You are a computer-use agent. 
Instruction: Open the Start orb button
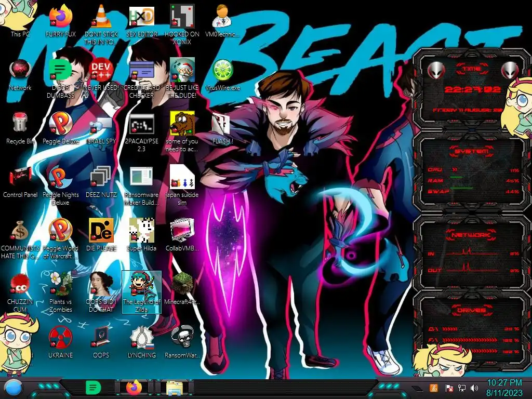click(x=13, y=388)
